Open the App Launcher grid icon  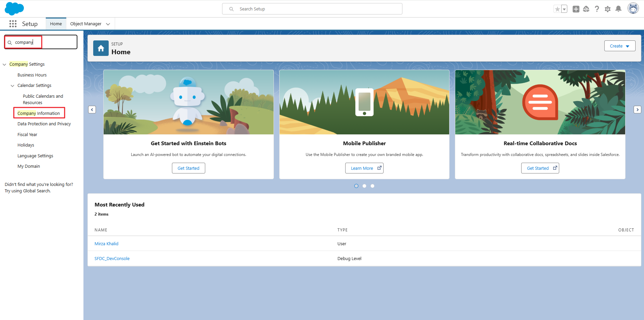(13, 24)
